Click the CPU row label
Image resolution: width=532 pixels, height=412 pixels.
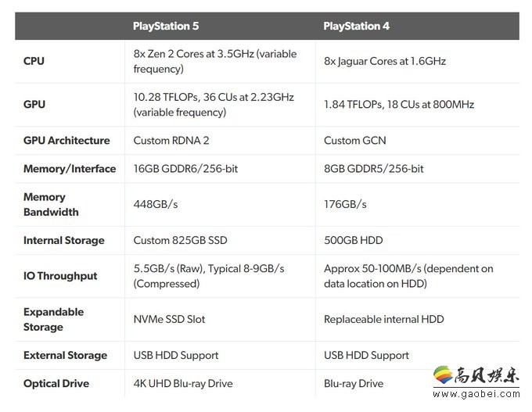(x=34, y=61)
